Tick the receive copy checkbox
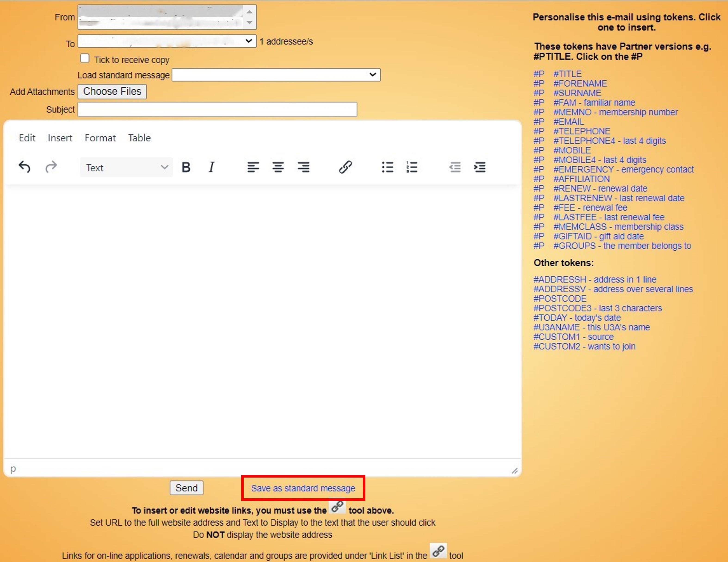Screen dimensions: 728x562 pyautogui.click(x=85, y=58)
